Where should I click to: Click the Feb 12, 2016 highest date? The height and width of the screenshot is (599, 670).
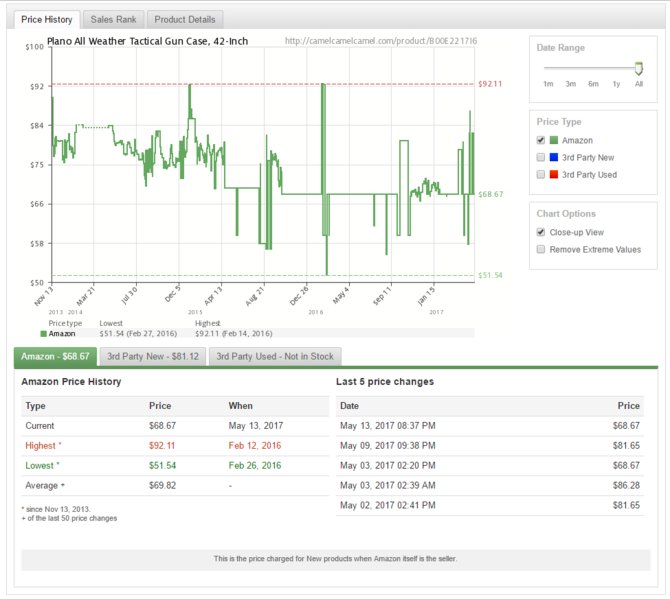255,446
